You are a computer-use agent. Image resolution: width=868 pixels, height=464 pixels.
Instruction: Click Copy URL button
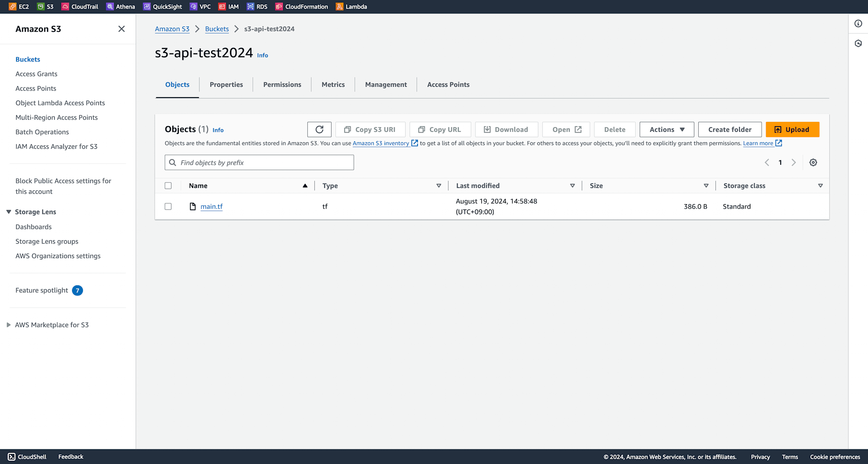(440, 129)
